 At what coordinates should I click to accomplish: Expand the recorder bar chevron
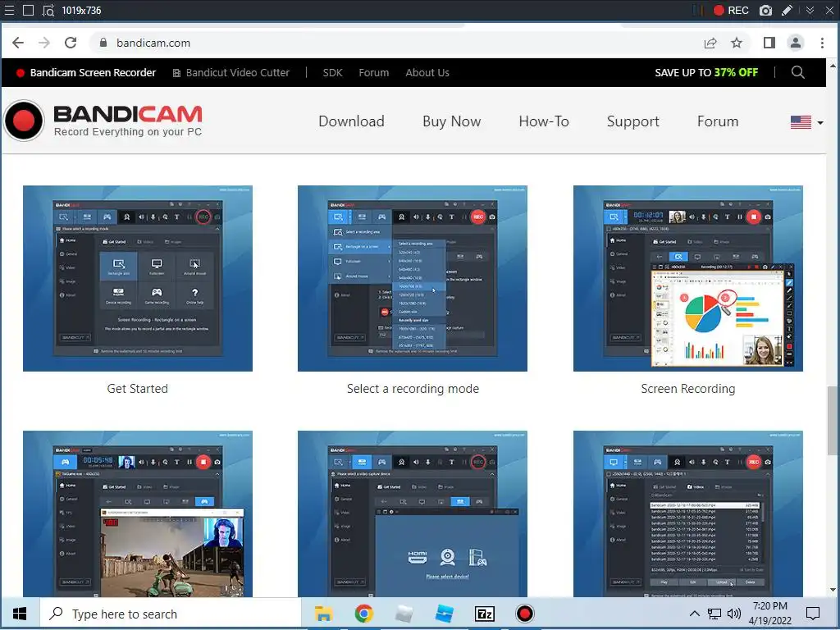click(810, 10)
